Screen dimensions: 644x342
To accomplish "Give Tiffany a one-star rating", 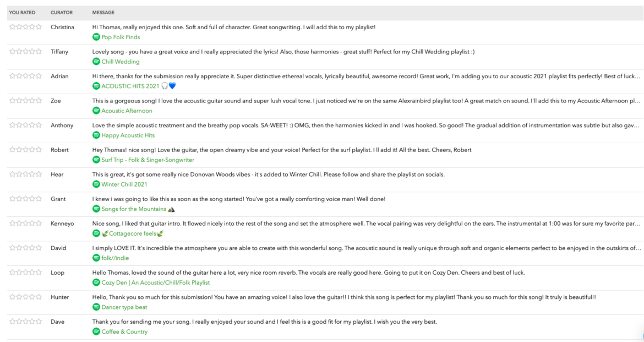I will pyautogui.click(x=12, y=51).
